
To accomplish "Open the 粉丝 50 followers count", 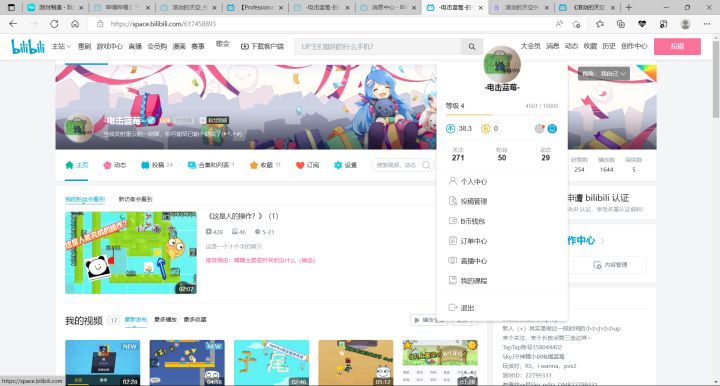I will [502, 154].
